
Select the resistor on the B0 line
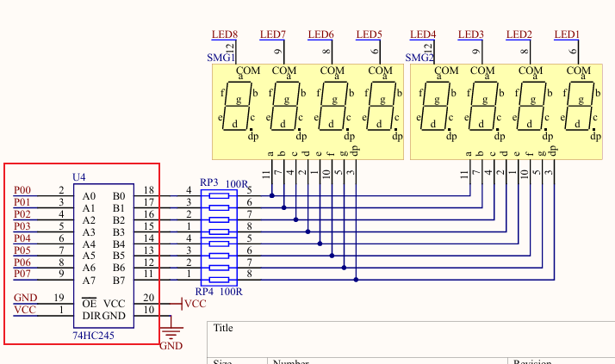click(x=219, y=196)
